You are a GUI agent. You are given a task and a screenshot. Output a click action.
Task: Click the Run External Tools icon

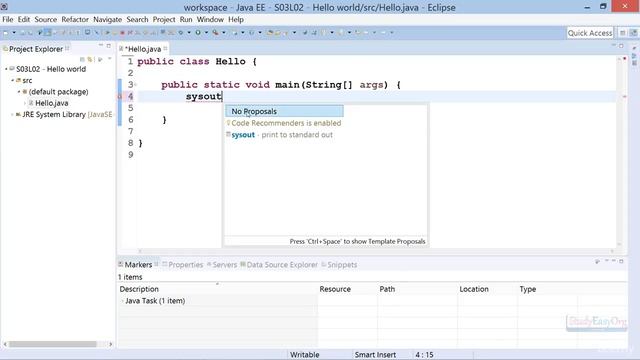(215, 33)
